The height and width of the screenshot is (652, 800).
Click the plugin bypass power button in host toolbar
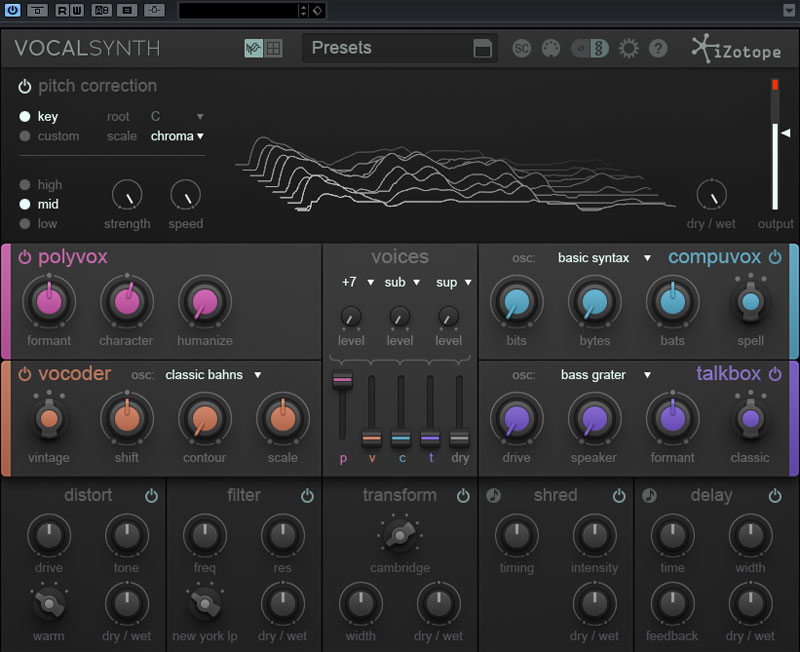pos(12,10)
